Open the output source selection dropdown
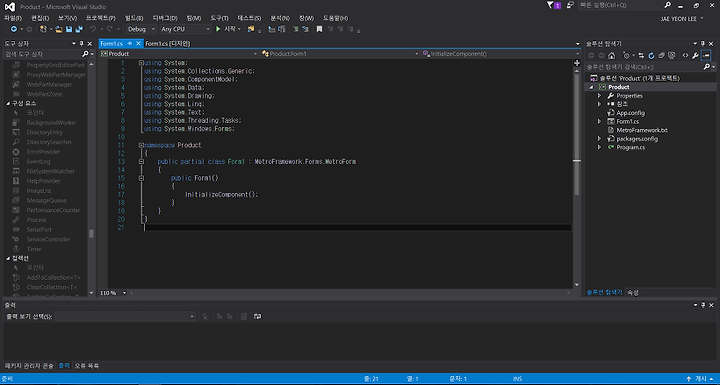720x385 pixels. pos(125,316)
